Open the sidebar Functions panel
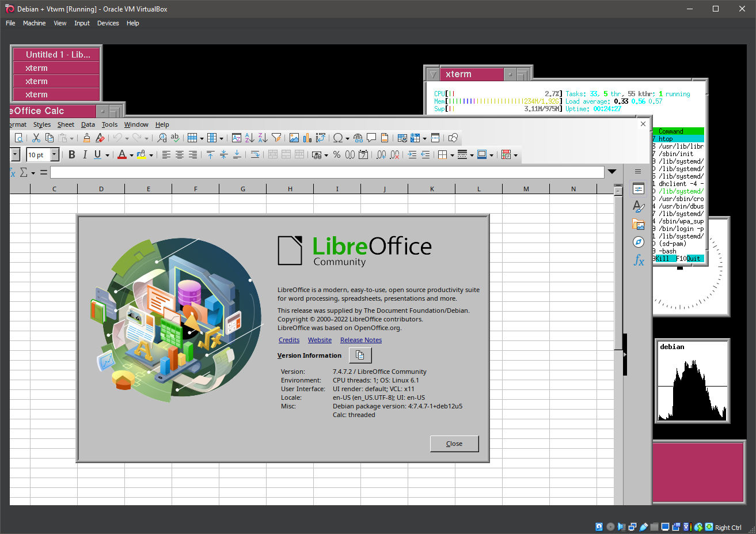 pyautogui.click(x=638, y=260)
